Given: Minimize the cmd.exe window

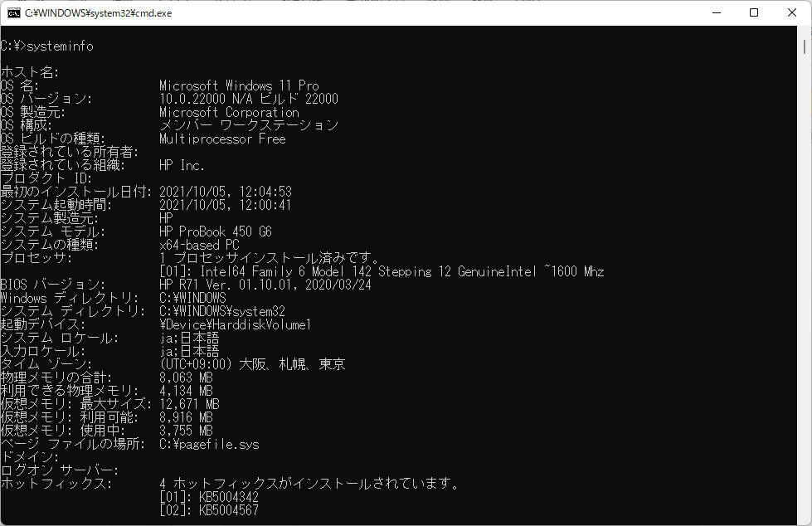Looking at the screenshot, I should [x=717, y=13].
